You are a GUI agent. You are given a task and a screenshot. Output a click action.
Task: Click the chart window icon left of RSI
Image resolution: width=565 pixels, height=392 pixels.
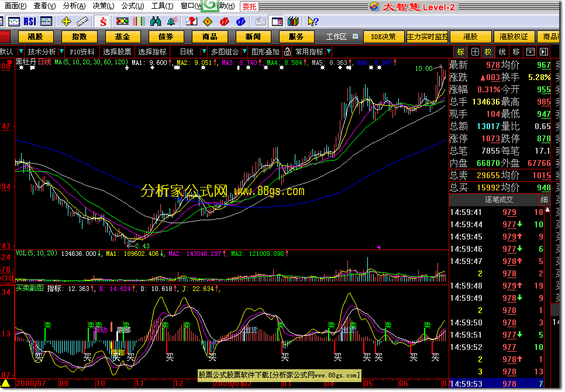click(14, 22)
